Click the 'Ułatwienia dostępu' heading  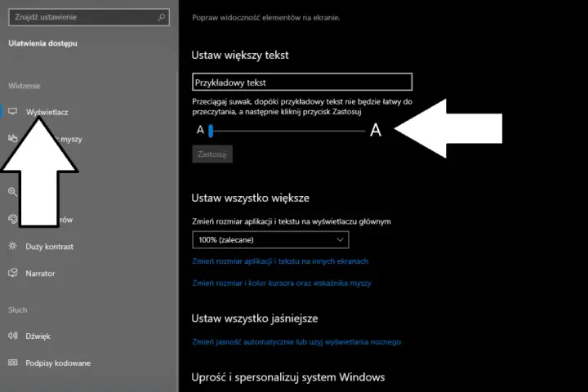pos(42,43)
